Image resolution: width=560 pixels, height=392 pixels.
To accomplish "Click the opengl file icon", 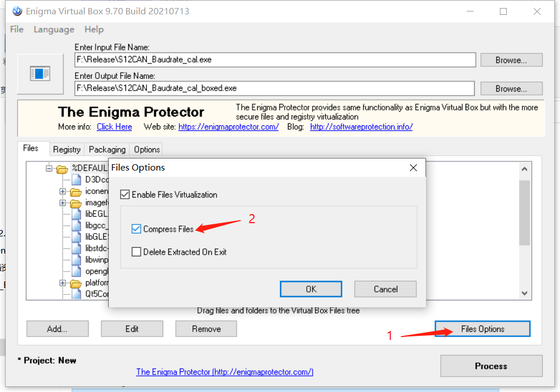I will (x=76, y=271).
